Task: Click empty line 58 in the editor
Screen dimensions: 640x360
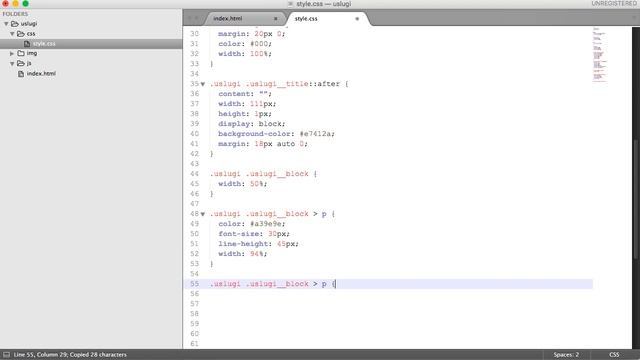Action: 388,314
